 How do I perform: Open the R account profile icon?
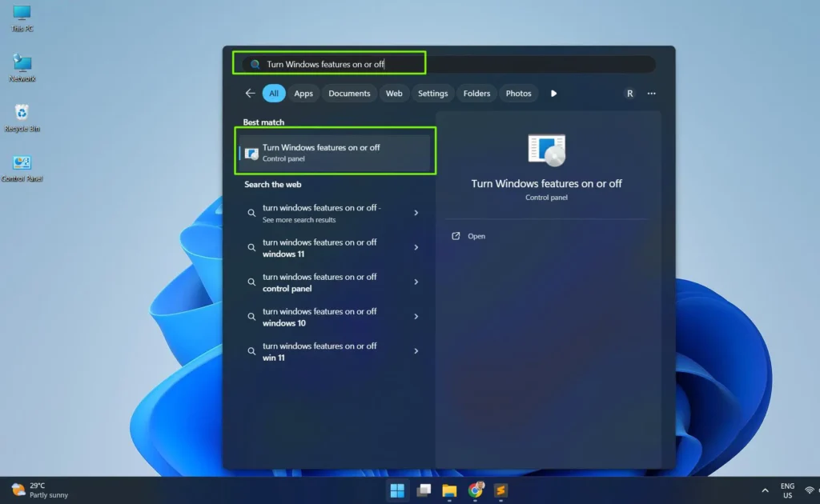[x=630, y=94]
